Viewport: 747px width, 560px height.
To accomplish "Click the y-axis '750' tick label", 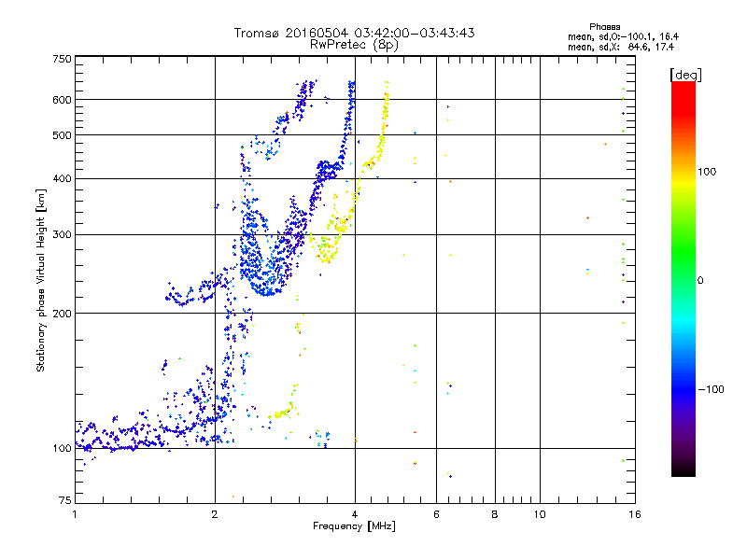I will pyautogui.click(x=62, y=59).
